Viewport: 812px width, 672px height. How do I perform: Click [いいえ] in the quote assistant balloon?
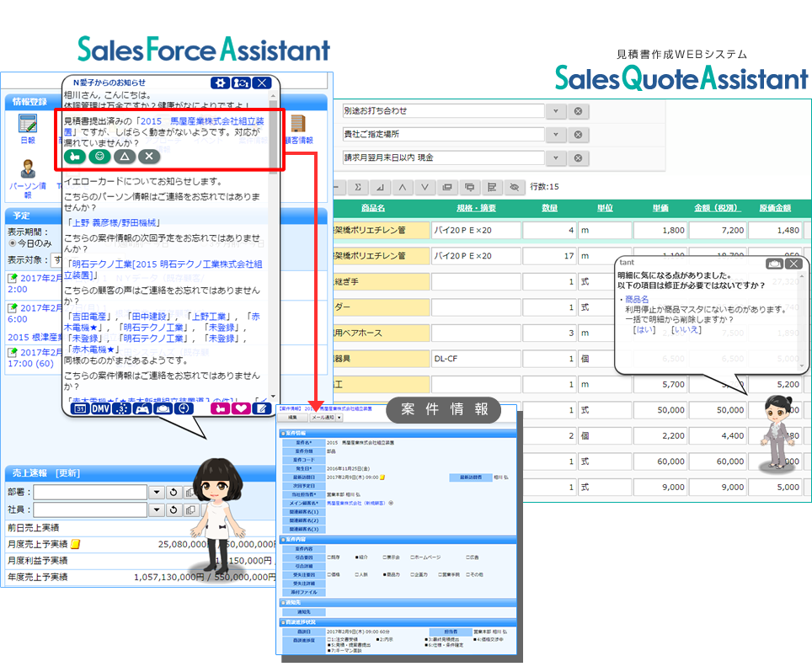[686, 330]
